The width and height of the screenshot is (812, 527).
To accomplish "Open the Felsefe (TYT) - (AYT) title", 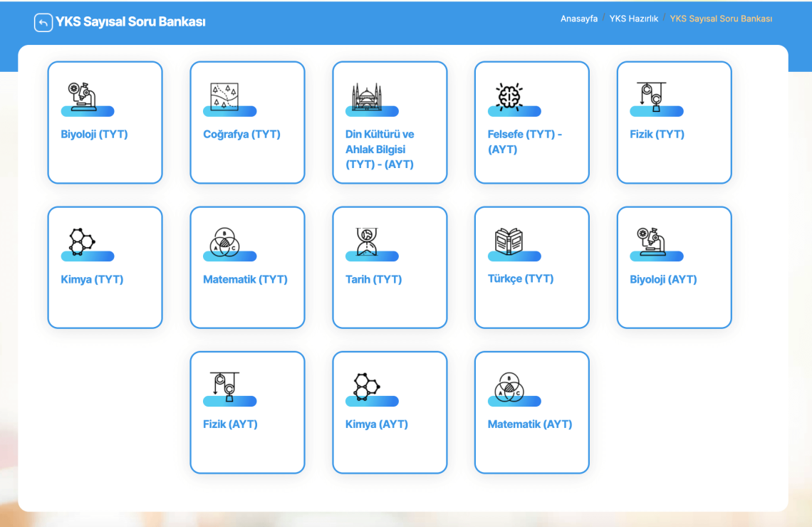I will click(524, 142).
